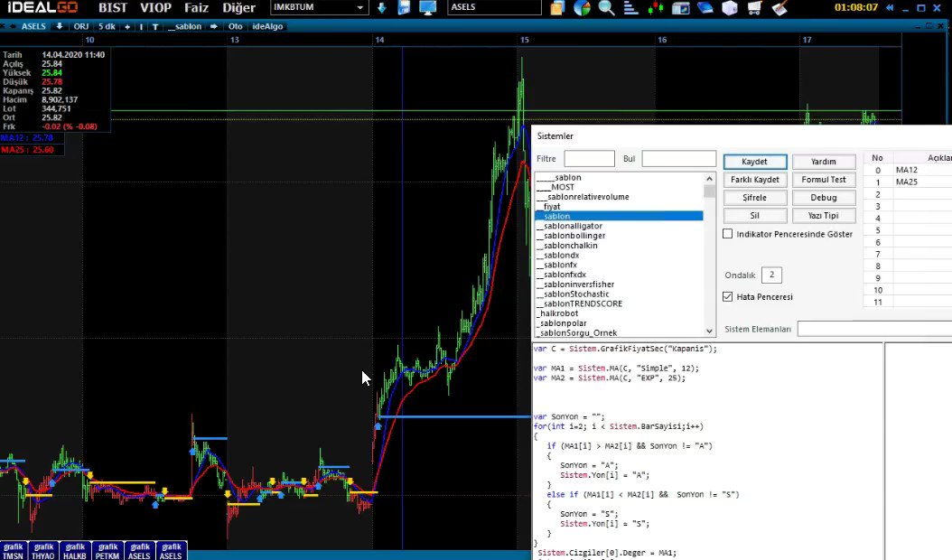This screenshot has width=952, height=560.
Task: Open the shopping cart icon
Action: (x=754, y=8)
